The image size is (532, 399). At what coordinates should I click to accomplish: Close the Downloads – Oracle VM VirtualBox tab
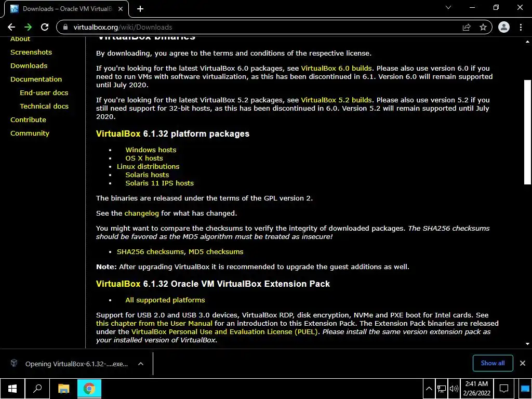coord(121,9)
